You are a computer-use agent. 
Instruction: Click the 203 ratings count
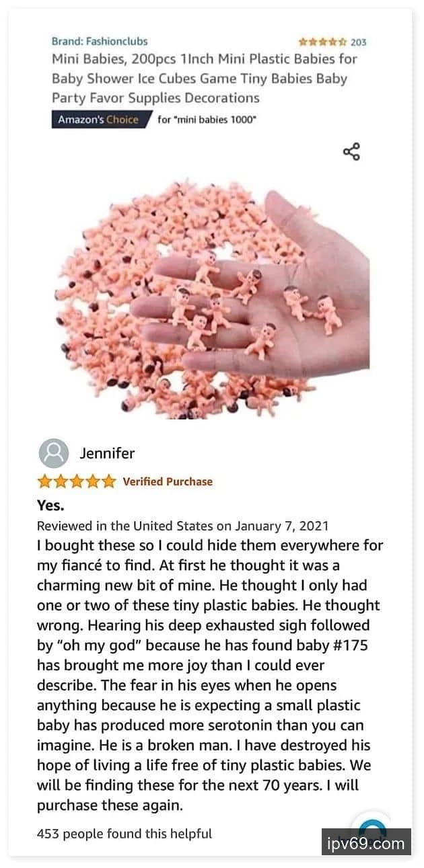tap(359, 42)
